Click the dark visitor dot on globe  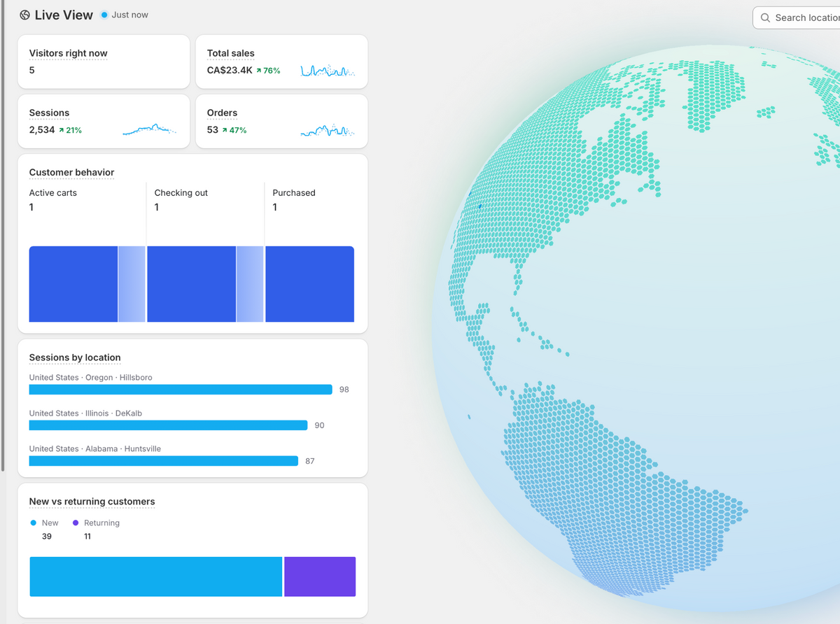(x=480, y=206)
